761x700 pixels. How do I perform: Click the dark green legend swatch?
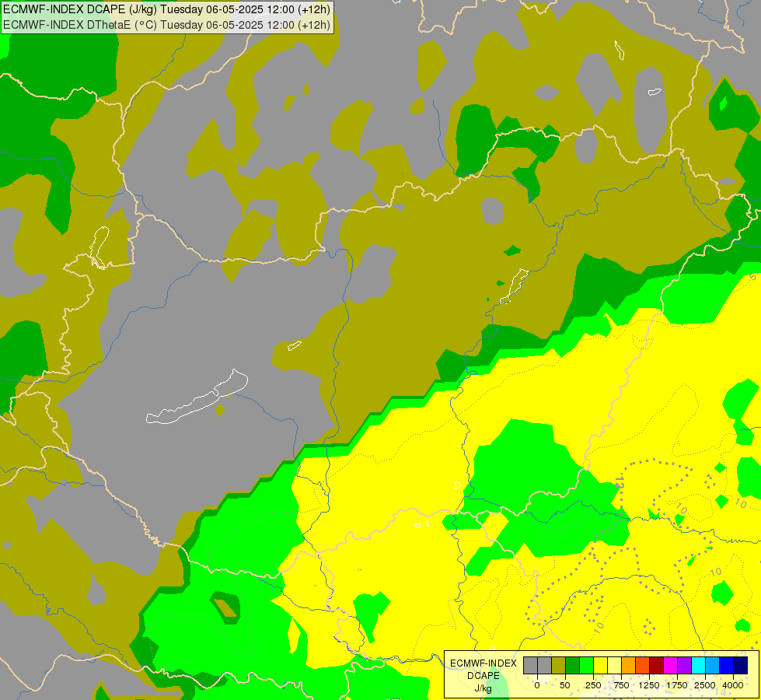tap(573, 666)
